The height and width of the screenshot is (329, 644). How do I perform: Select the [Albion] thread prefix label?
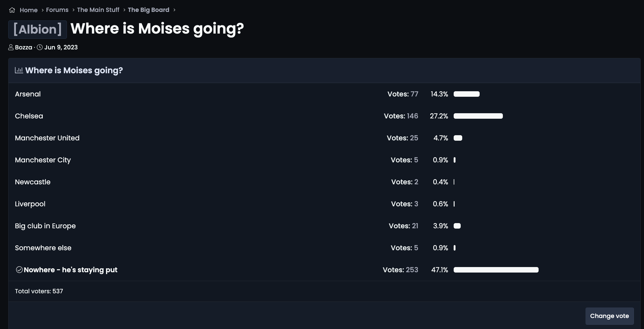(38, 30)
